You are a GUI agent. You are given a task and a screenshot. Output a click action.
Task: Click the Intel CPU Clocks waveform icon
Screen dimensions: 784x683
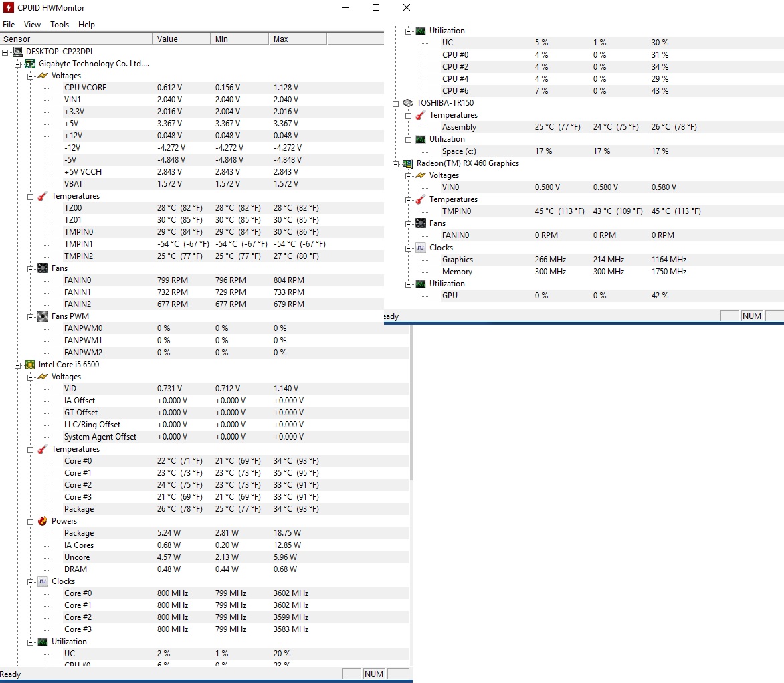click(x=43, y=581)
